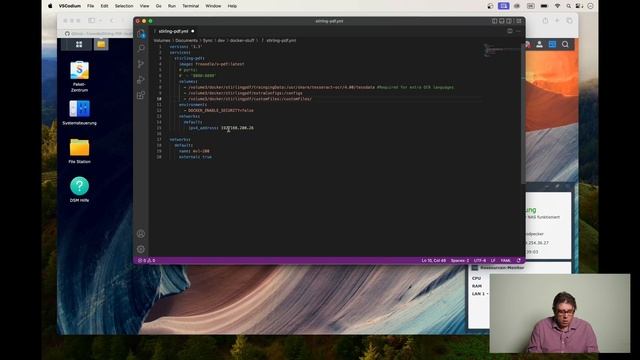Click the Spotlight search icon in the menu bar
640x360 pixels.
(x=569, y=6)
